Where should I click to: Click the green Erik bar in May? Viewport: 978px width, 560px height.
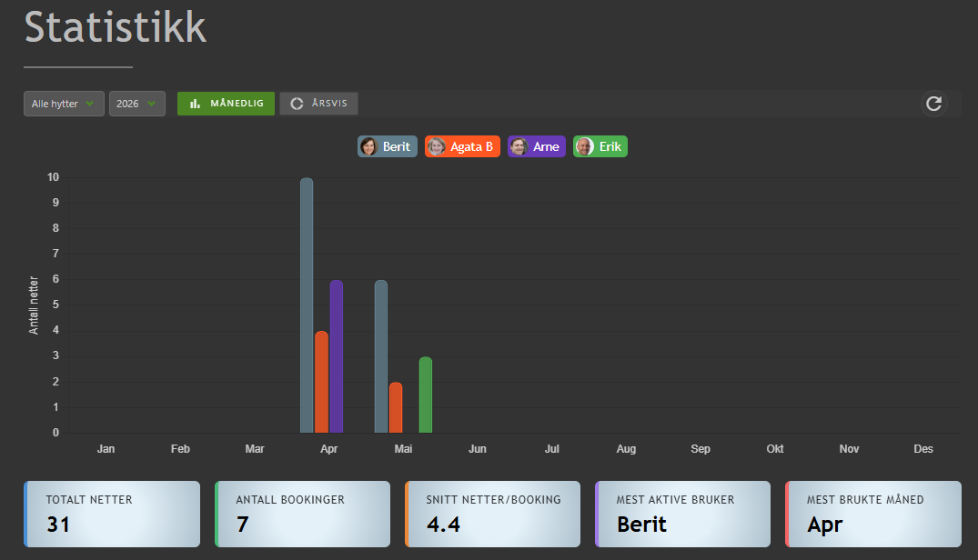tap(426, 395)
